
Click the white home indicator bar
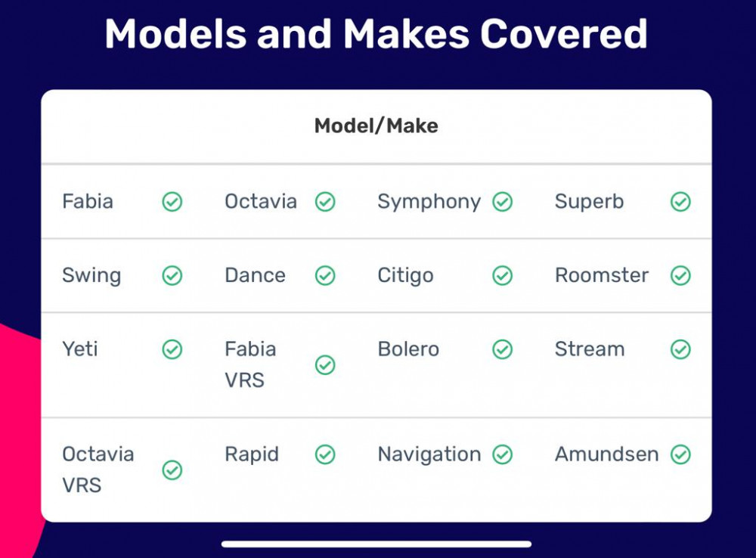point(376,544)
